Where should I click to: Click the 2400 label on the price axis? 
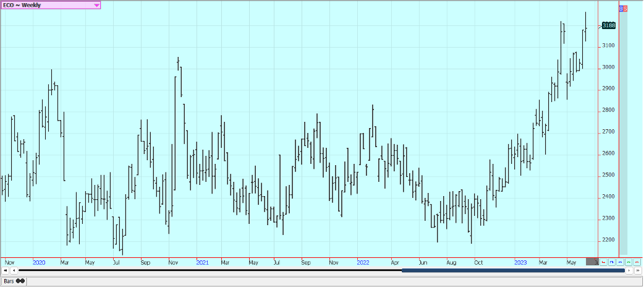point(608,197)
